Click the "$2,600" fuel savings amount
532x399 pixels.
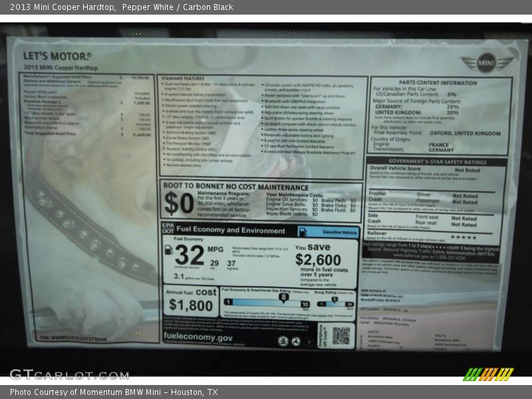318,260
